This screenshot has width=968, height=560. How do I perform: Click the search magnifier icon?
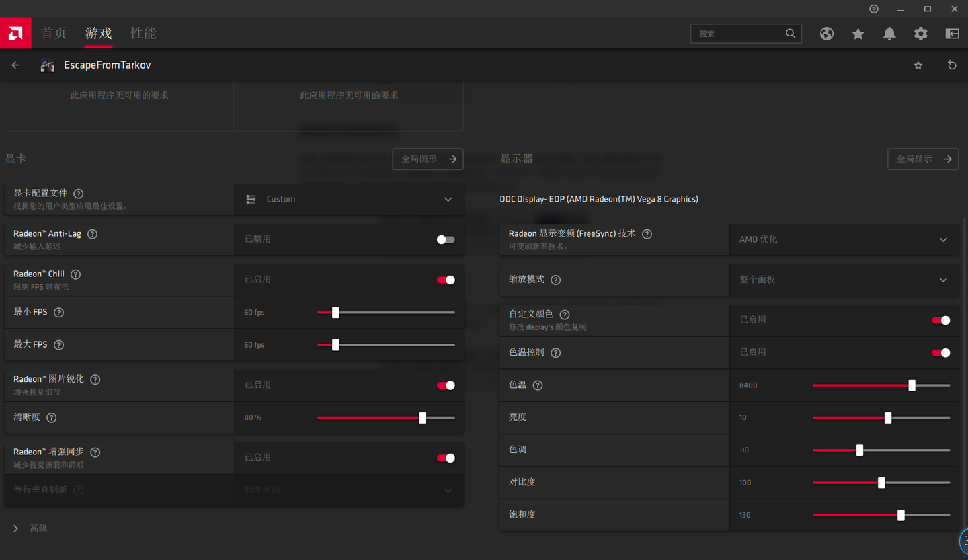791,34
